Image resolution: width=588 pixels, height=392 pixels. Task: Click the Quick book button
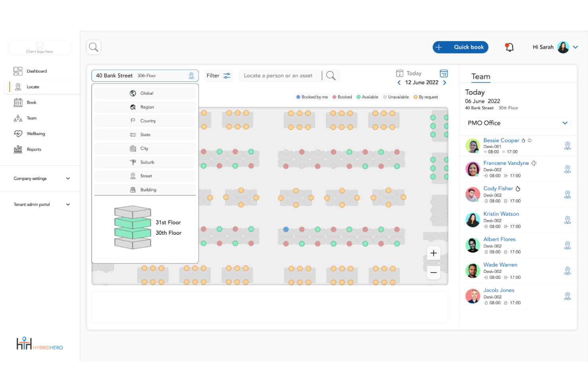pos(460,47)
